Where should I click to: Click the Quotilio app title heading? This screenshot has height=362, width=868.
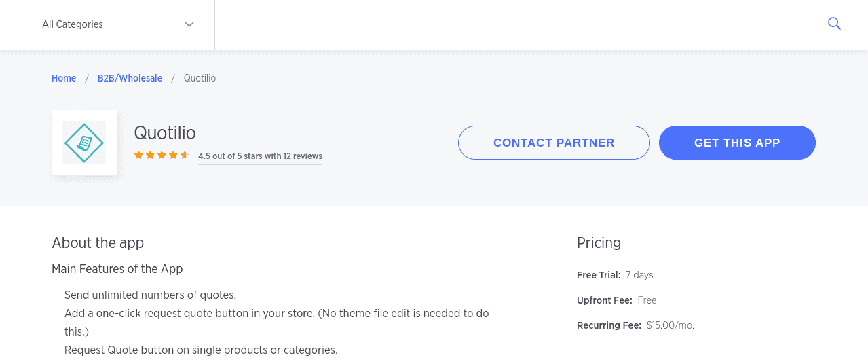click(165, 132)
